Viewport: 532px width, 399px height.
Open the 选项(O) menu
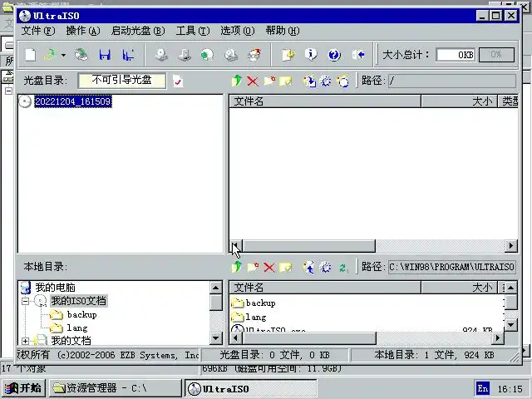238,31
